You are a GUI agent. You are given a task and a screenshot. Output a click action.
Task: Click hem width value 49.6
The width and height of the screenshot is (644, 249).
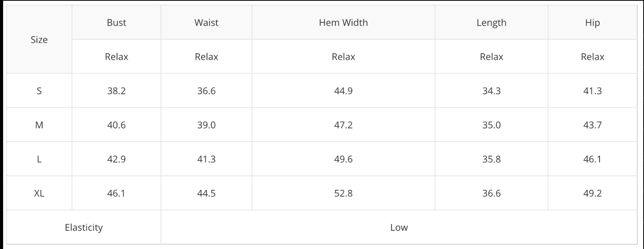click(343, 160)
